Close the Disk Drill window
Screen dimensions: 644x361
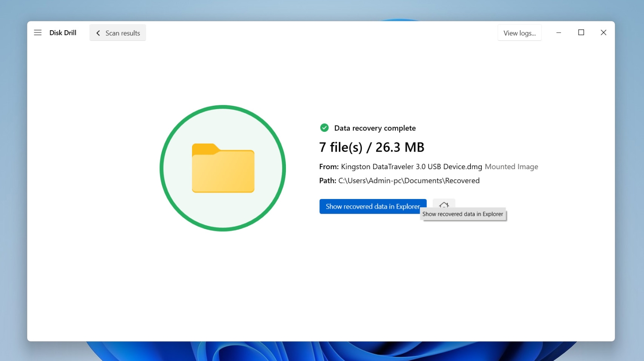(x=603, y=33)
